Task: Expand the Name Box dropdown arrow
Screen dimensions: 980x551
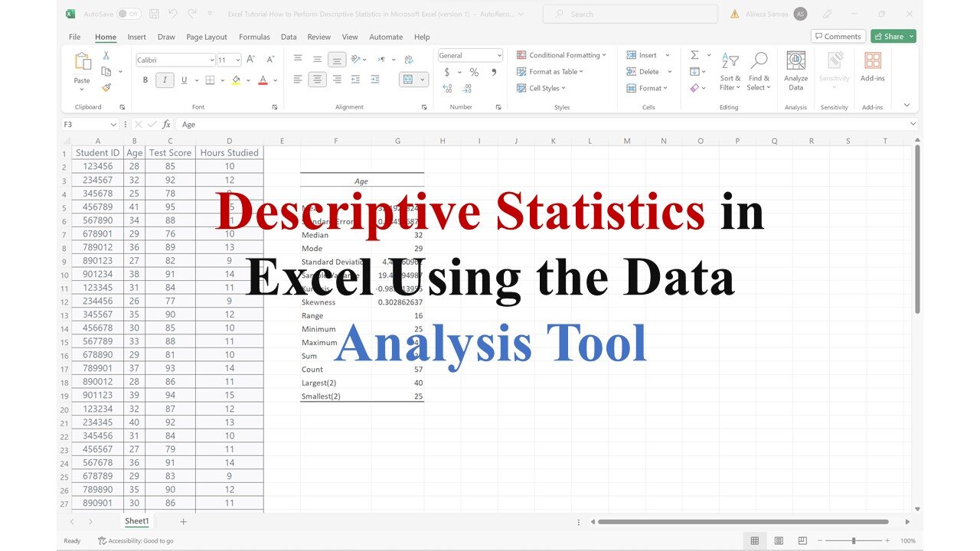Action: (113, 124)
